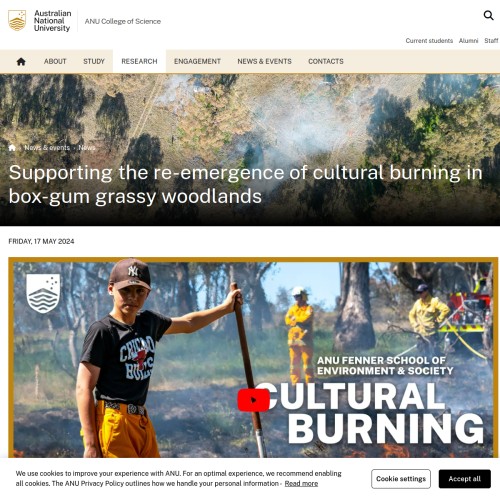Open the Study menu

(x=94, y=61)
